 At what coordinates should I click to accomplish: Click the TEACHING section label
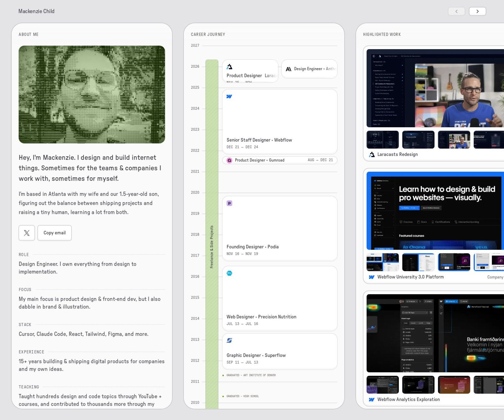click(29, 387)
